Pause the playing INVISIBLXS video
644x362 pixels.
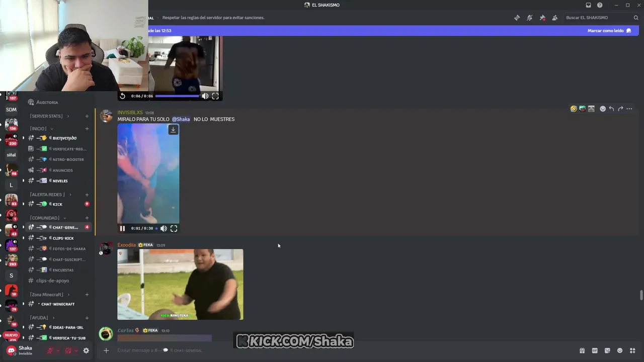pyautogui.click(x=122, y=228)
